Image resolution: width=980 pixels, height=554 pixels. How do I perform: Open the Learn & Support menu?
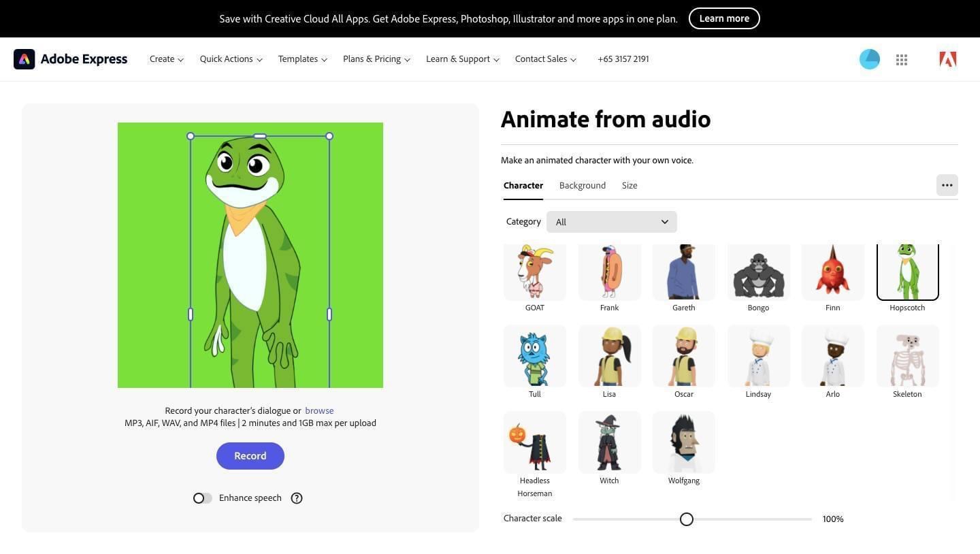[x=463, y=59]
